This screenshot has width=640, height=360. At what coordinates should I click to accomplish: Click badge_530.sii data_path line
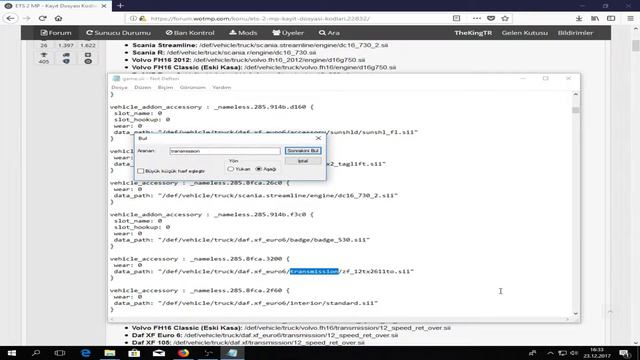(x=242, y=240)
